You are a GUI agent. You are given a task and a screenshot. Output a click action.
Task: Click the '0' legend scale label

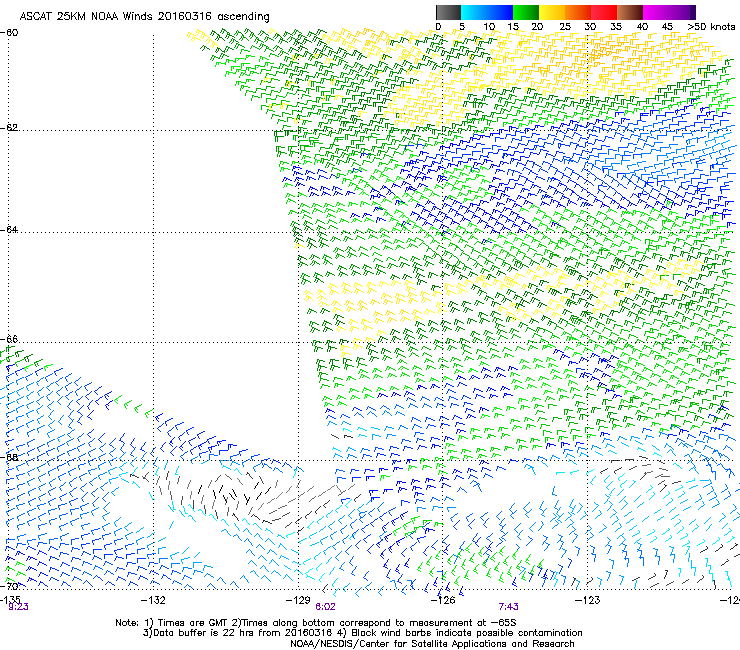438,27
